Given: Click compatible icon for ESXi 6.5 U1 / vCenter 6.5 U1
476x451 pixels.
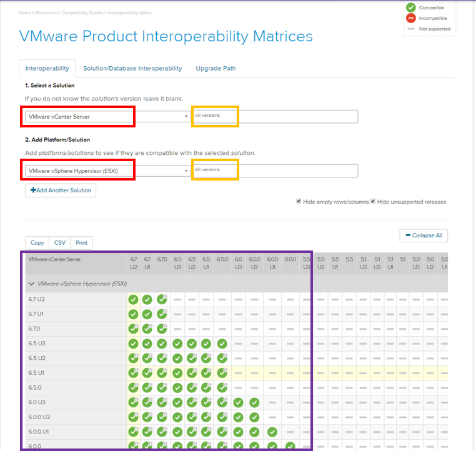Looking at the screenshot, I should [x=206, y=373].
